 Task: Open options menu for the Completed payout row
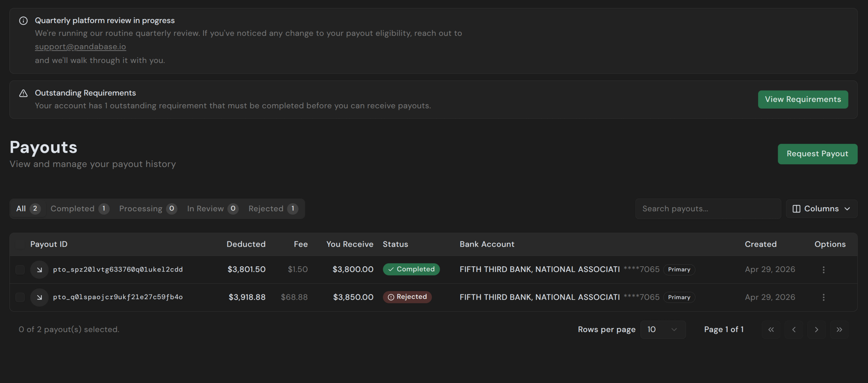823,270
